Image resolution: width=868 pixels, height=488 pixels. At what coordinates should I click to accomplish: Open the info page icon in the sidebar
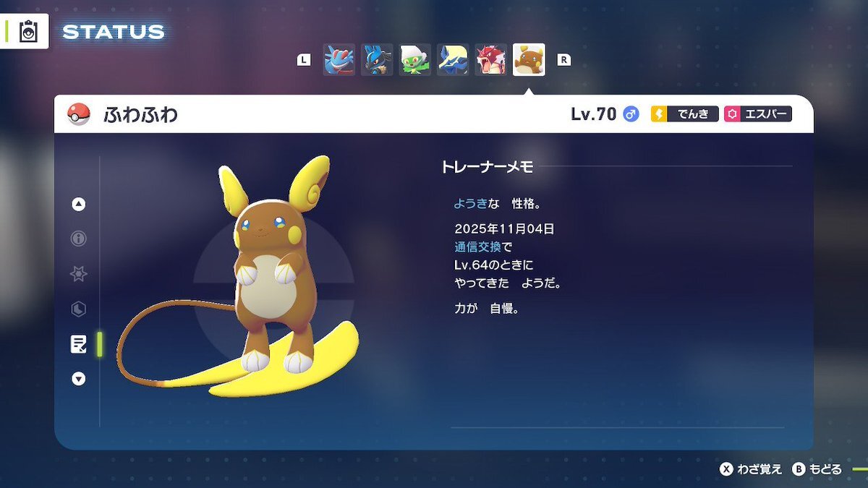coord(79,239)
